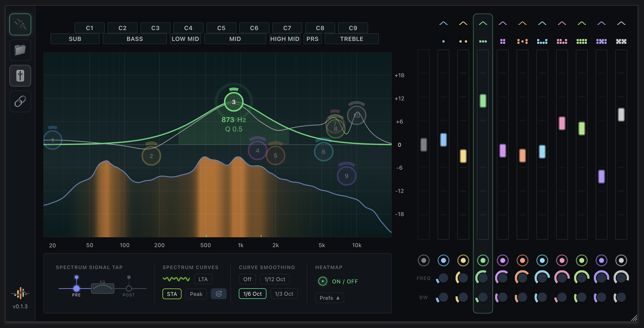Select the LOW MID frequency range tab
This screenshot has height=328, width=644.
[185, 39]
